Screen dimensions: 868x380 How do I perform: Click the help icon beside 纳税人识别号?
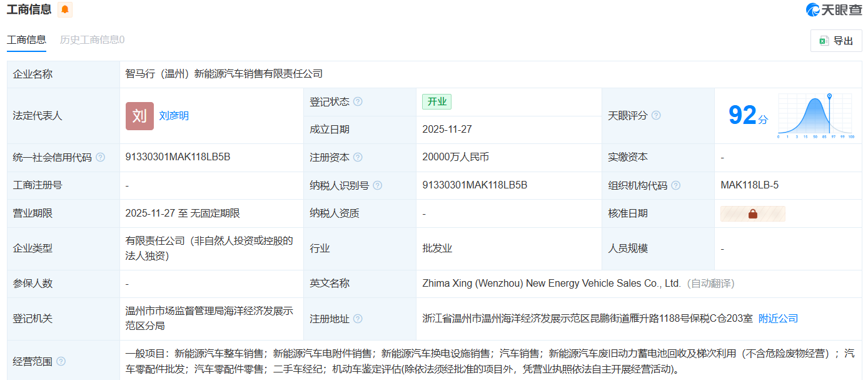(x=378, y=186)
